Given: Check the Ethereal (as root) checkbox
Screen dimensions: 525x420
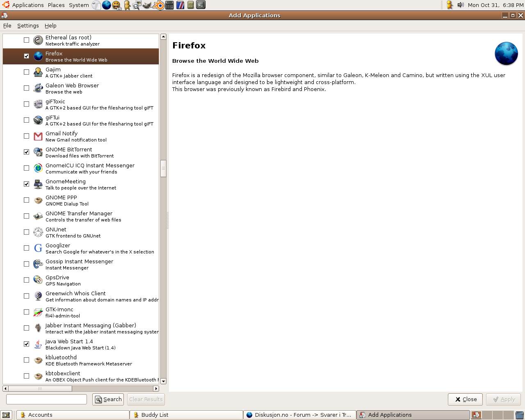Looking at the screenshot, I should (27, 40).
